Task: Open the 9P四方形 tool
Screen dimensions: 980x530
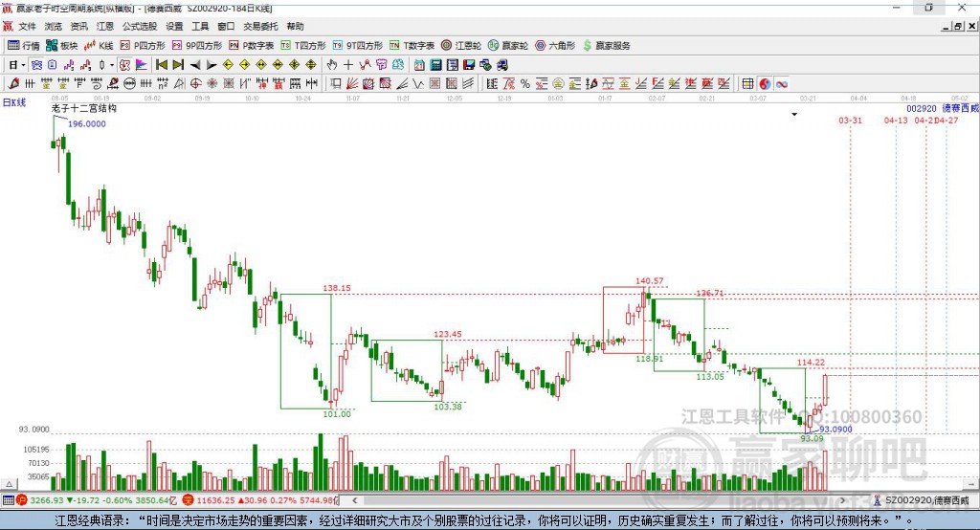Action: point(197,46)
